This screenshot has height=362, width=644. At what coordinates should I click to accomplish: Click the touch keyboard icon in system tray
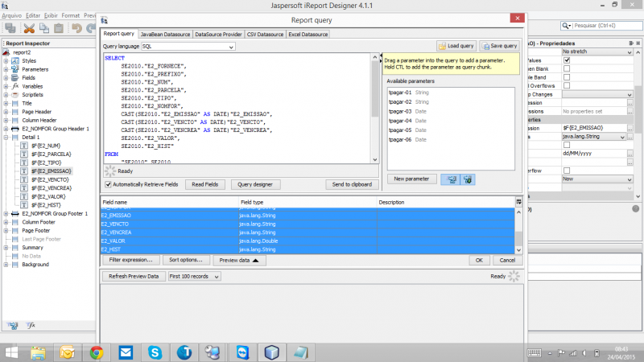[x=534, y=353]
